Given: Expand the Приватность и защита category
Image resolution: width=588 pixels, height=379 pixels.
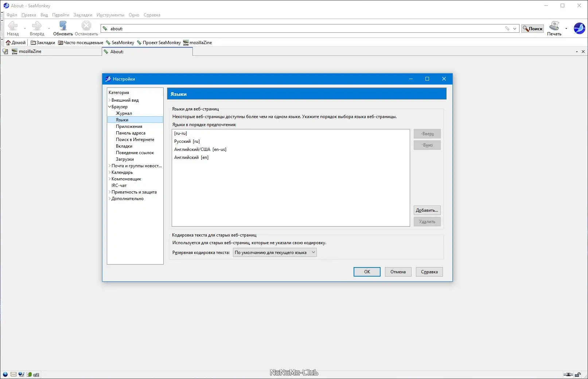Looking at the screenshot, I should (x=109, y=192).
